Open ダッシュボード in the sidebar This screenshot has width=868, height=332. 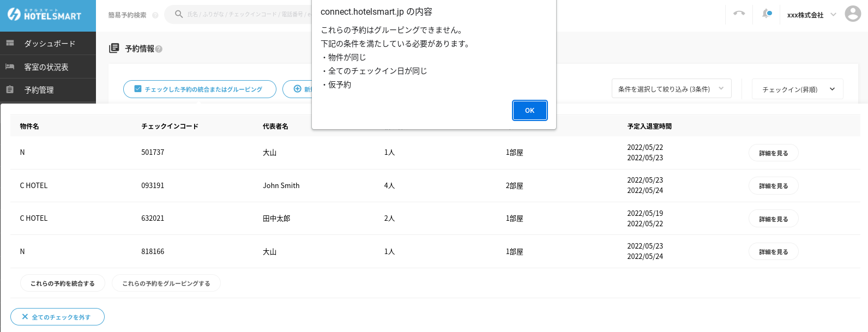49,44
